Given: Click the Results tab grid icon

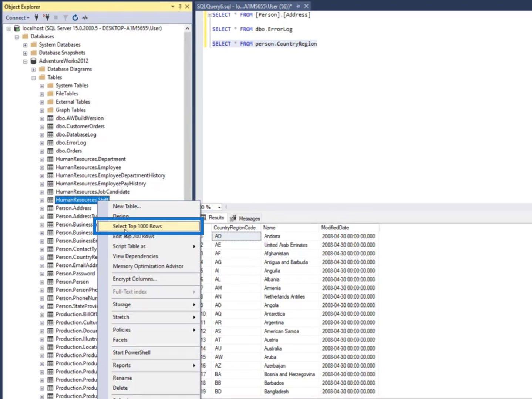Looking at the screenshot, I should pos(204,218).
